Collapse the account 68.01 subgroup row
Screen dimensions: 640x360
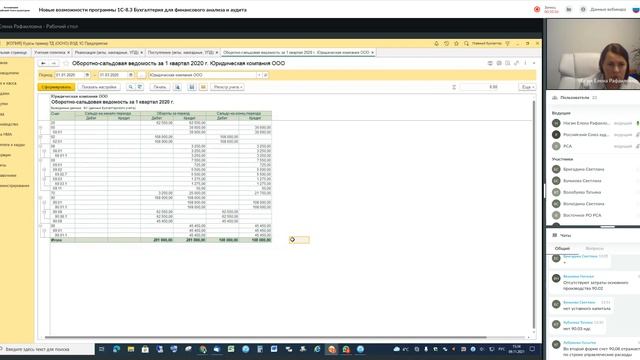(x=44, y=151)
